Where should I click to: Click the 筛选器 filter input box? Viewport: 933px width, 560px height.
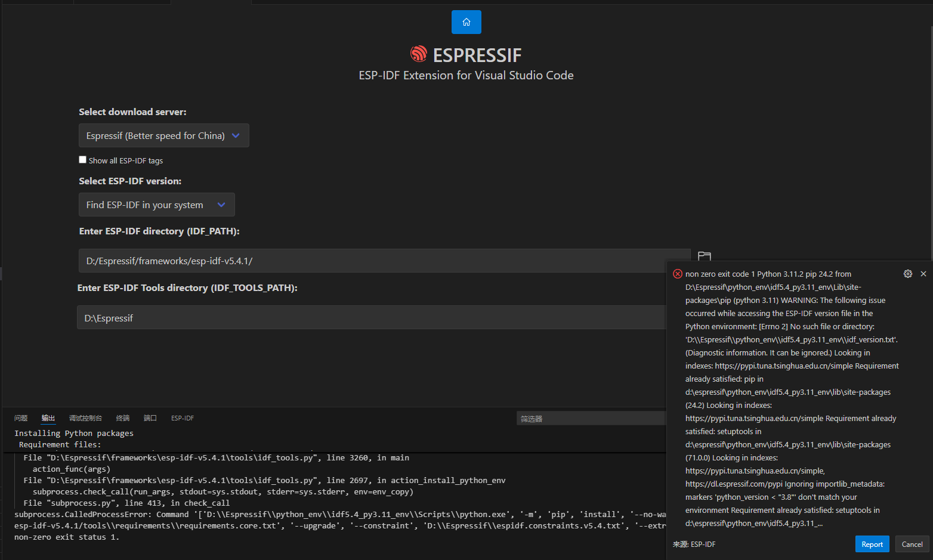click(591, 419)
